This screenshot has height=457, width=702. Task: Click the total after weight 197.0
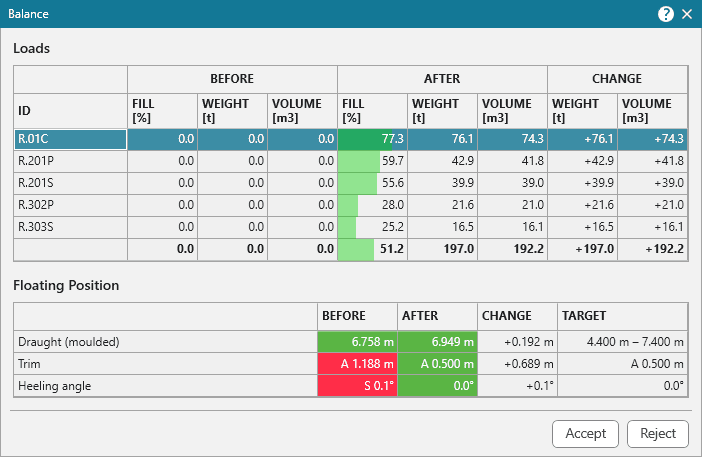point(442,249)
